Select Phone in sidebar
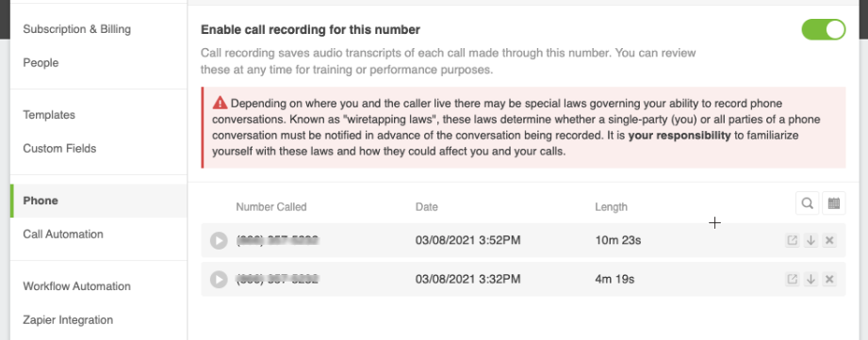 point(99,201)
